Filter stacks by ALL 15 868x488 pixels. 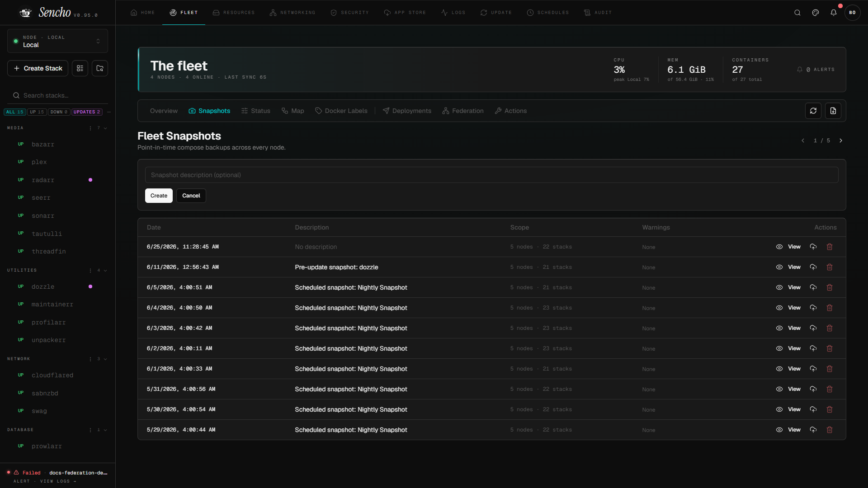(x=15, y=112)
